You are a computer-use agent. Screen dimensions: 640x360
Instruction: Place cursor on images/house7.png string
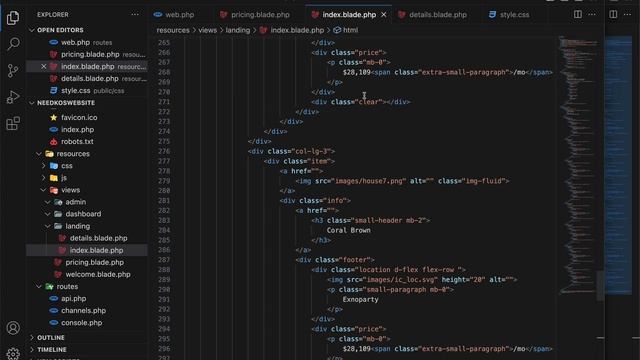tap(371, 181)
